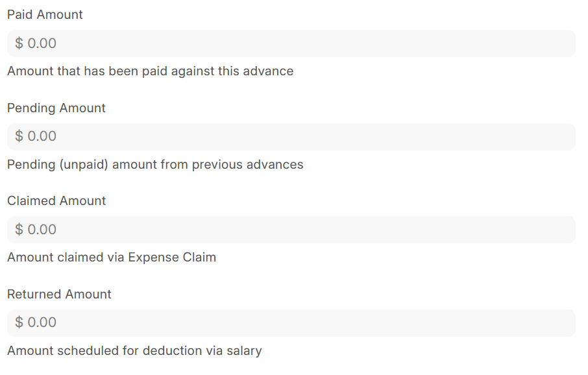Screen dimensions: 588x375
Task: Focus the Pending Amount currency field
Action: tap(291, 136)
